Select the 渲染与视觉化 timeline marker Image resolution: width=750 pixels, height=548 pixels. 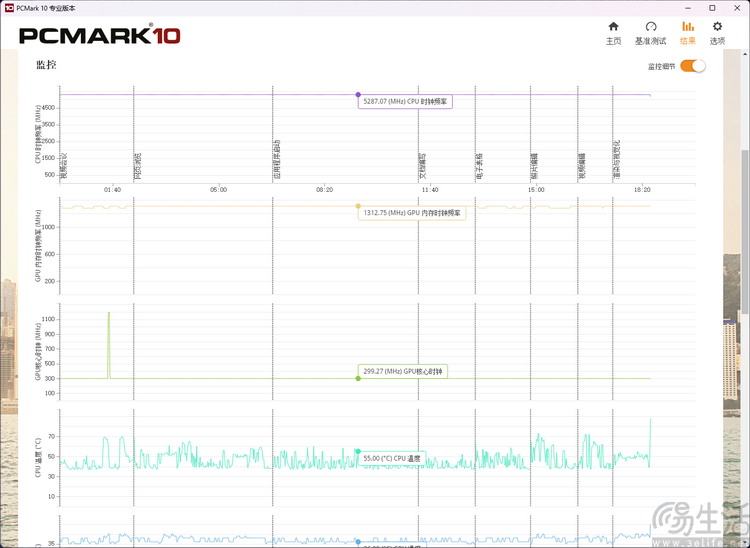coord(617,160)
